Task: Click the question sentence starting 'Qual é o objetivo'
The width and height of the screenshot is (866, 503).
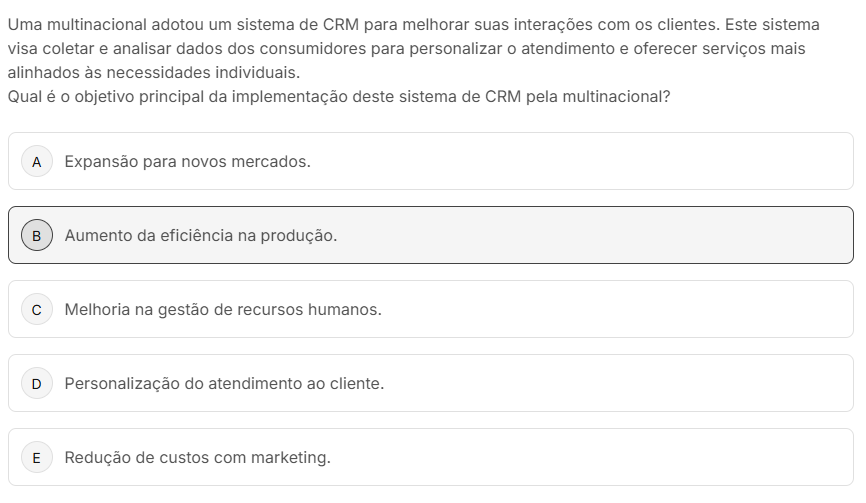Action: [339, 97]
